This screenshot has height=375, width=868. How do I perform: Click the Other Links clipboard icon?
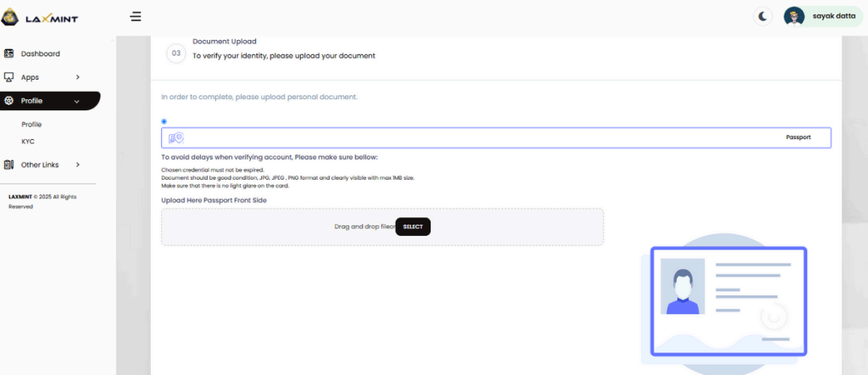pyautogui.click(x=9, y=165)
